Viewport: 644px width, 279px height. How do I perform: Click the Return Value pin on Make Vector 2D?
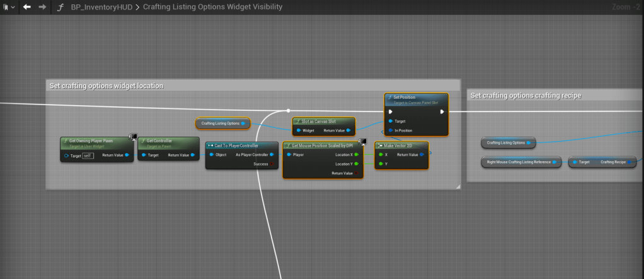[422, 155]
